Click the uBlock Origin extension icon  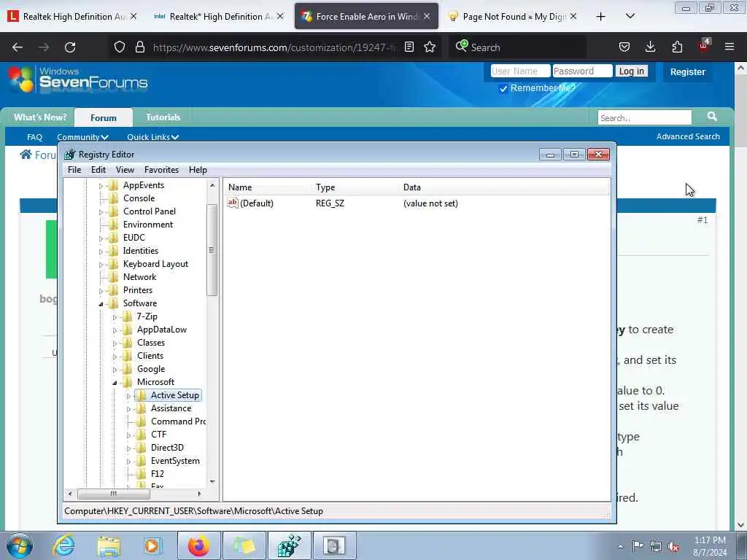click(704, 46)
